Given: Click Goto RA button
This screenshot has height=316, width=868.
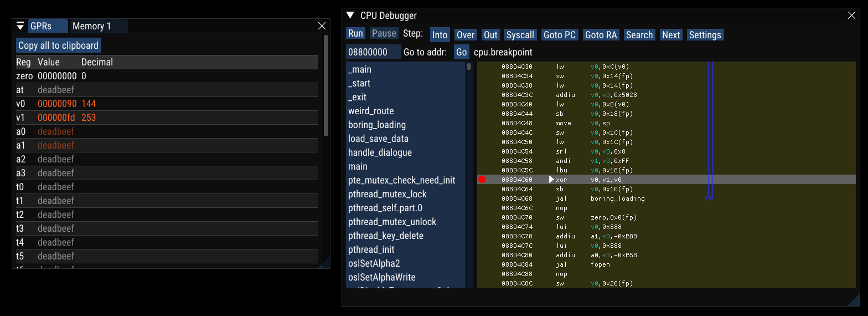Looking at the screenshot, I should (601, 35).
